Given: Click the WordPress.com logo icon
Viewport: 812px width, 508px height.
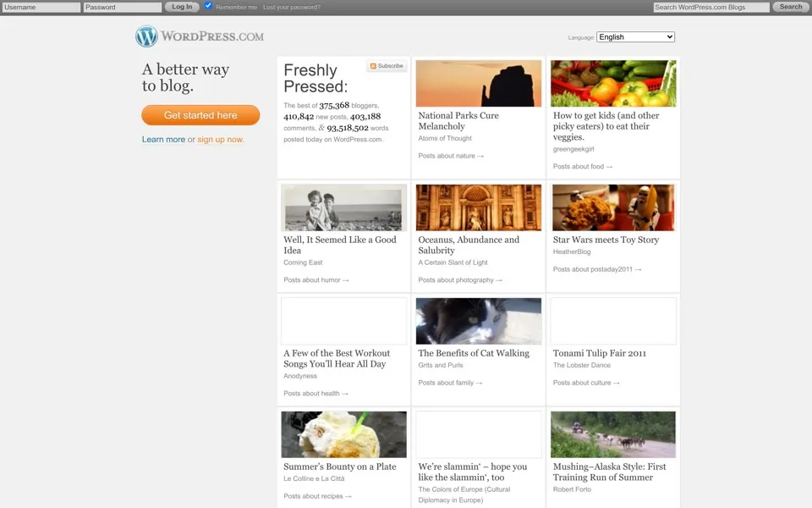Looking at the screenshot, I should click(146, 36).
